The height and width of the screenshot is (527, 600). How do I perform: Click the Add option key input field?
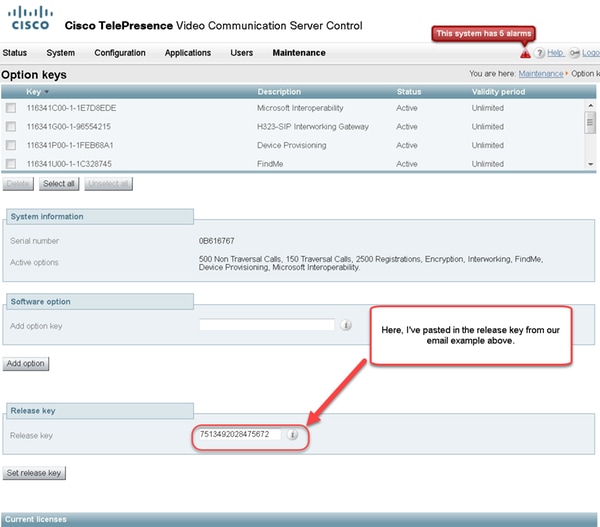267,325
